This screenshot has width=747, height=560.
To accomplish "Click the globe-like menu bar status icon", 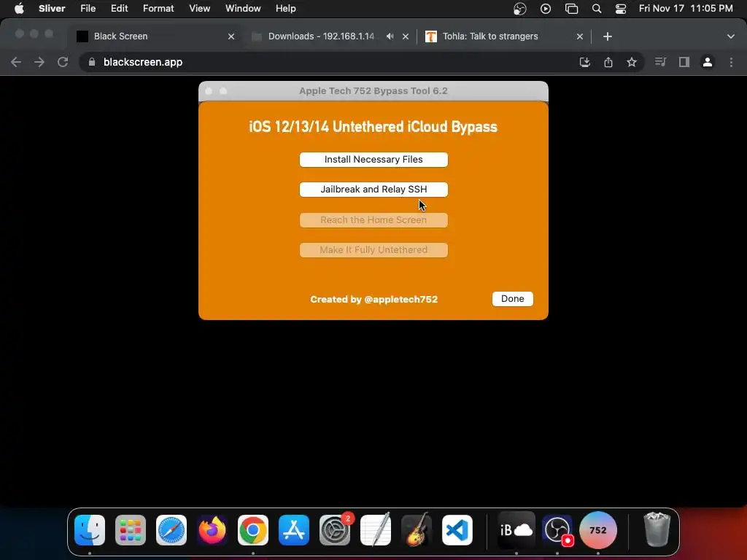I will (x=519, y=9).
